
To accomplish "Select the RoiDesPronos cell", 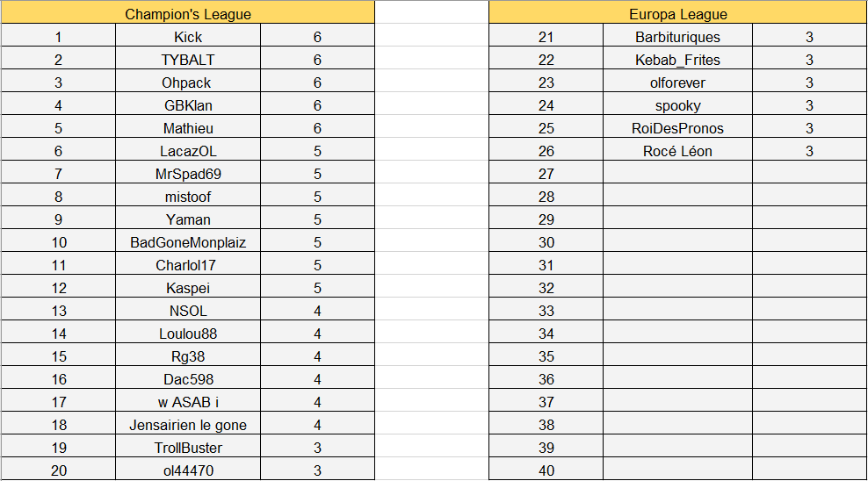I will point(677,128).
